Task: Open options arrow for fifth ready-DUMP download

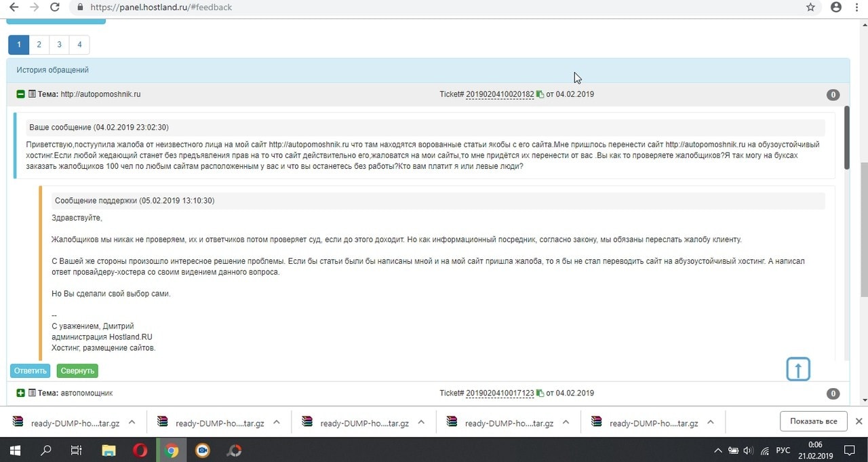Action: pyautogui.click(x=711, y=422)
